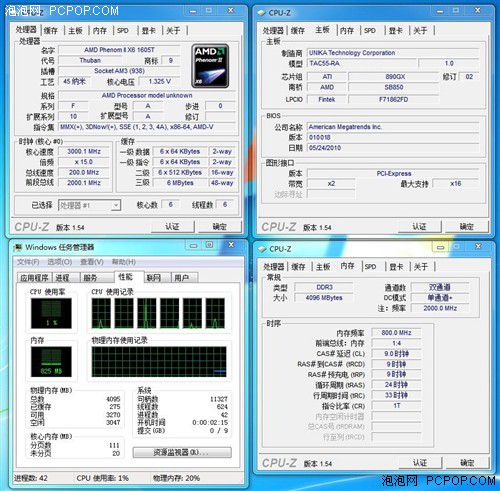The width and height of the screenshot is (500, 491).
Task: Click the AMD Phenom II processor logo
Action: [210, 66]
